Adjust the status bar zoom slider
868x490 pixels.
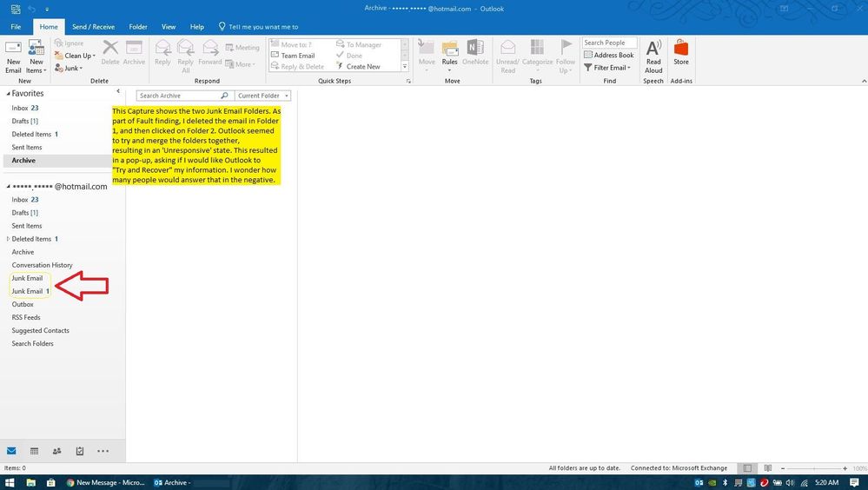(x=814, y=468)
